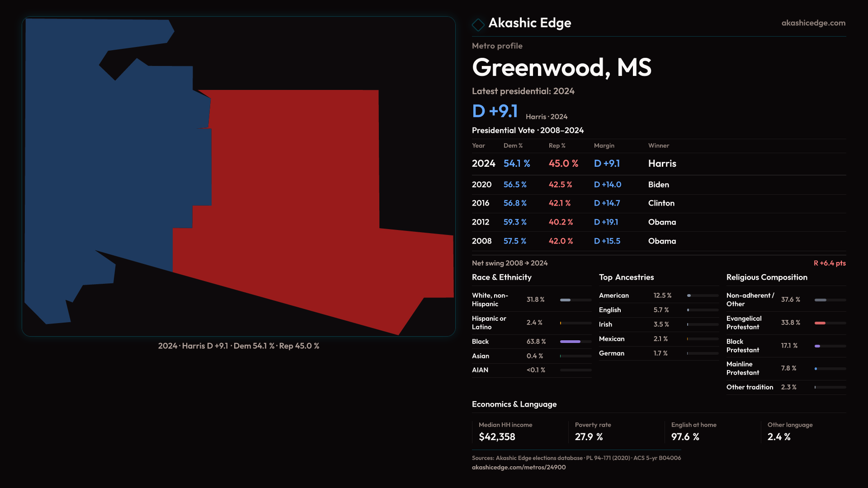Click the Poverty rate card
This screenshot has width=868, height=488.
616,432
